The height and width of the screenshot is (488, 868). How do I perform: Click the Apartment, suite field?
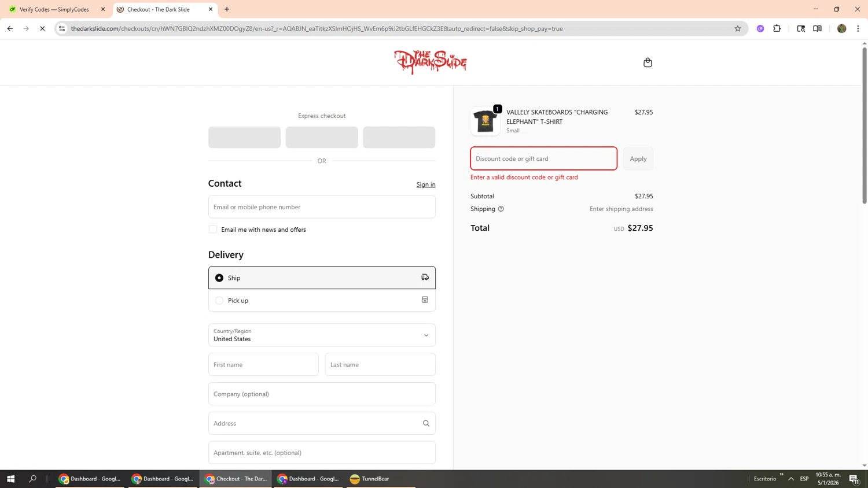pyautogui.click(x=322, y=453)
